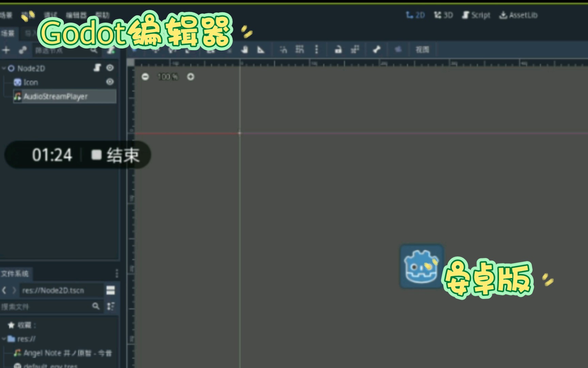Select the ruler measuring tool
Viewport: 588px width, 368px height.
261,50
